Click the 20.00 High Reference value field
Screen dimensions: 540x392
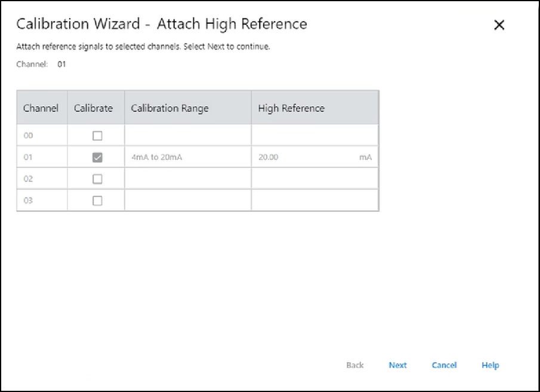(x=269, y=158)
